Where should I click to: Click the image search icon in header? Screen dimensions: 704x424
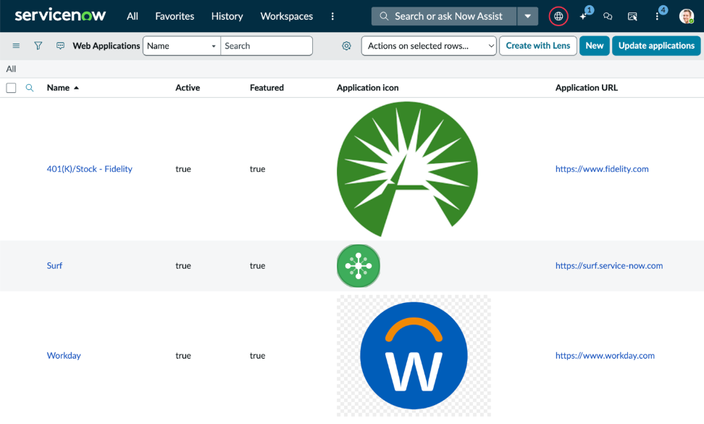click(632, 16)
